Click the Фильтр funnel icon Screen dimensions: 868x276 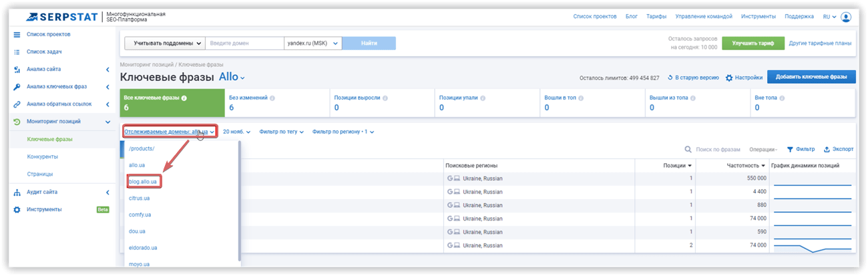tap(790, 150)
